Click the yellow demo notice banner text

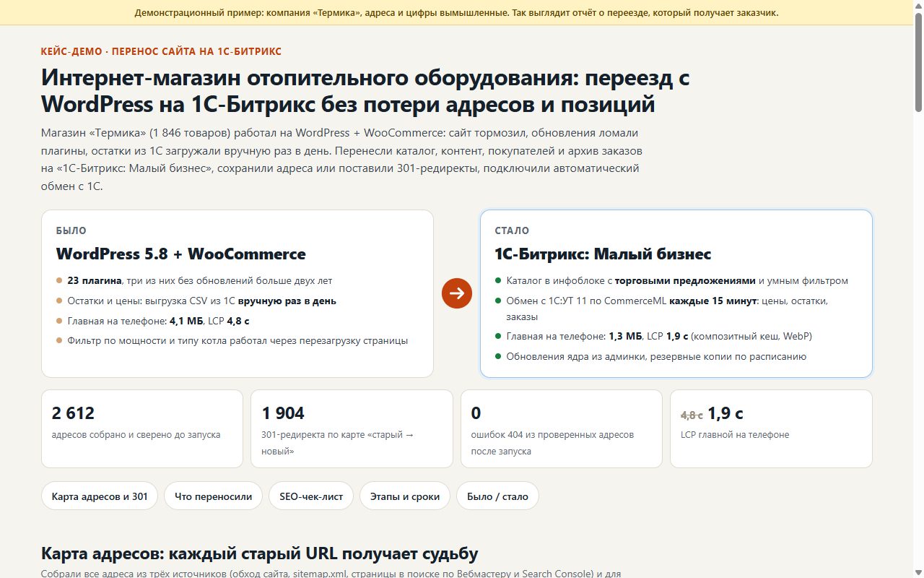tap(456, 13)
